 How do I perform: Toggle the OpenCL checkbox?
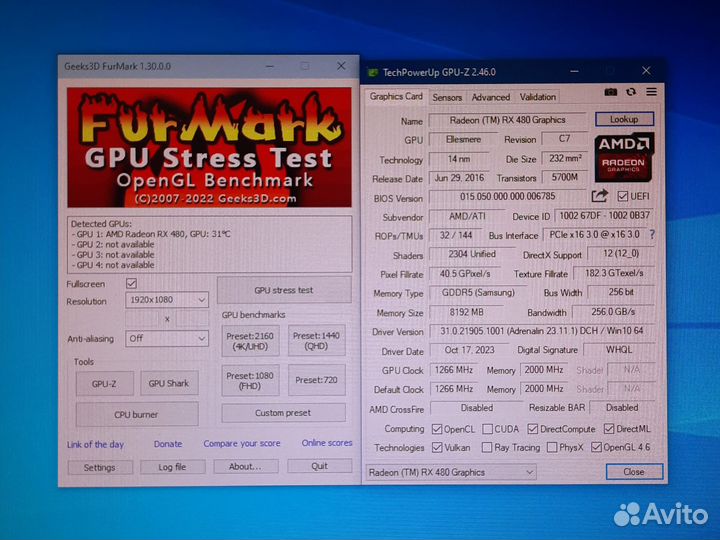click(437, 429)
